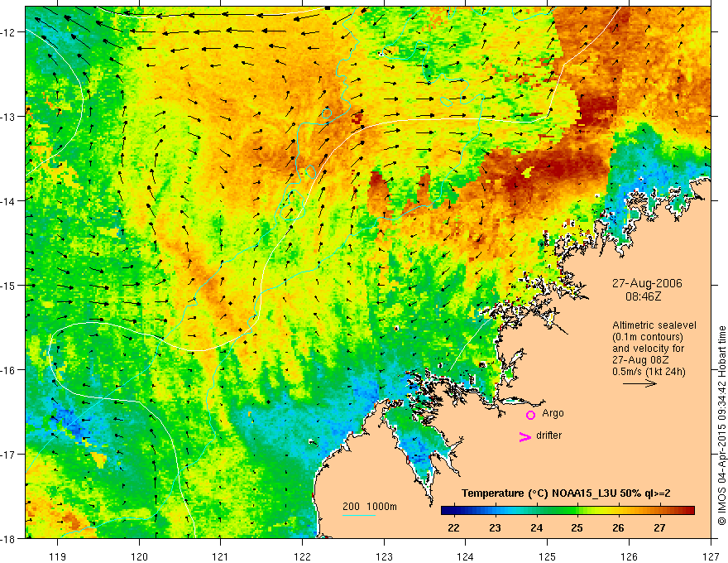Click the '27-Aug 08Z' caption line
Screen dimensions: 728x563
tap(639, 360)
